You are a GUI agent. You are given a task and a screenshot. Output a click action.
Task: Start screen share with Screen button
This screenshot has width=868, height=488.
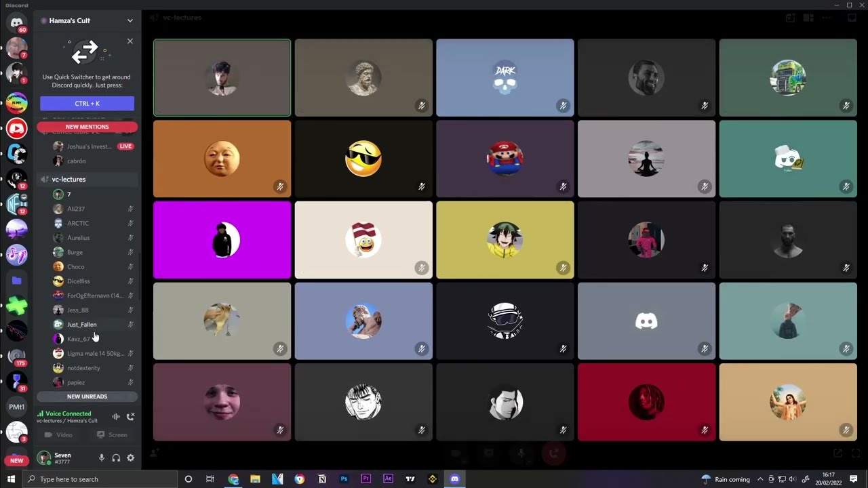[111, 434]
